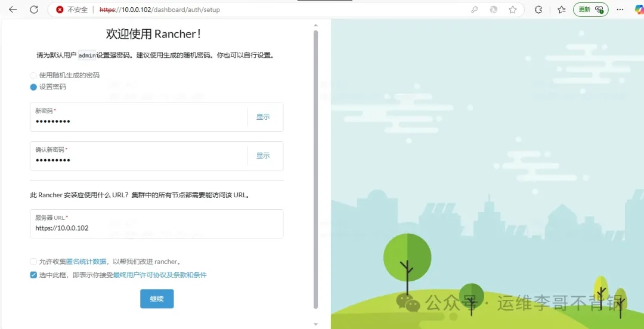Screen dimensions: 644x329
Task: Open the 最终用户许可协议及条款和条件 link
Action: point(160,275)
